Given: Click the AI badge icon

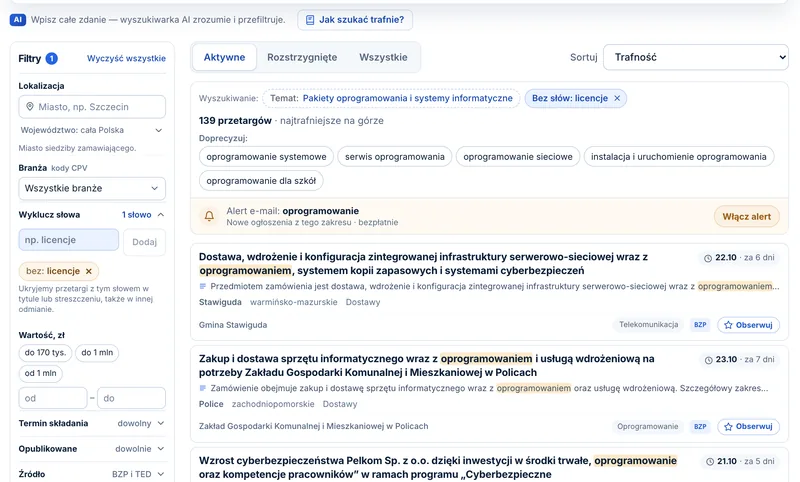Looking at the screenshot, I should [18, 20].
